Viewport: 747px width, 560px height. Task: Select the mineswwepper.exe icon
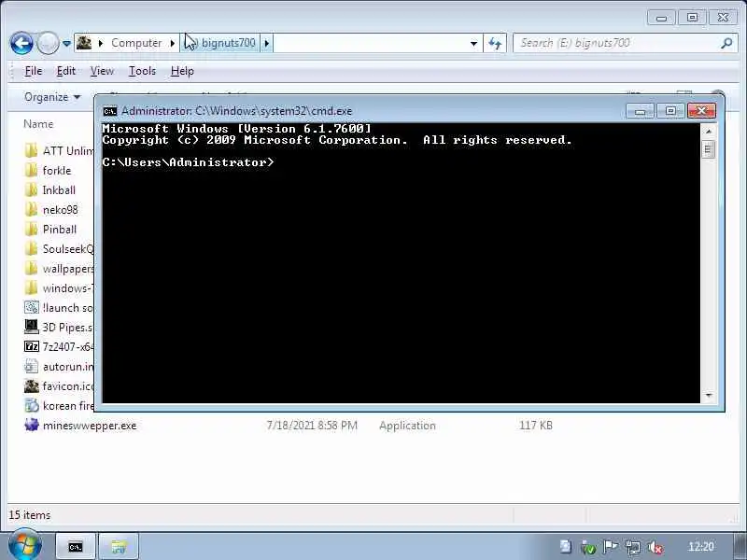pyautogui.click(x=32, y=425)
